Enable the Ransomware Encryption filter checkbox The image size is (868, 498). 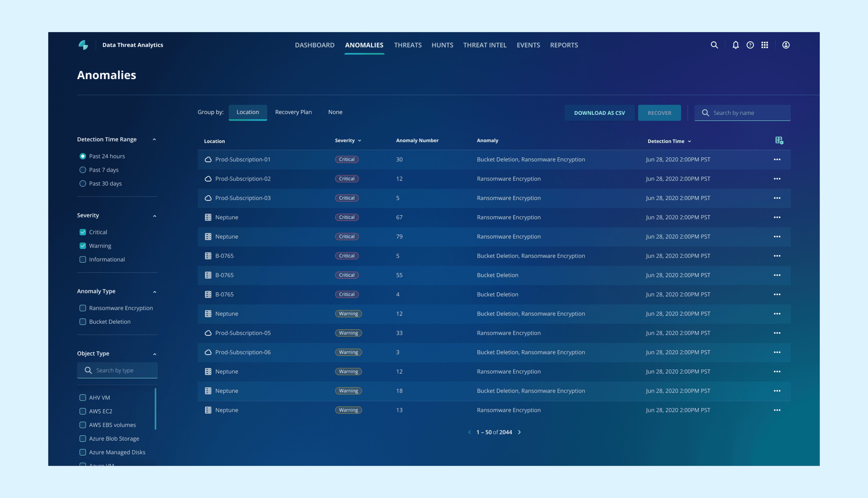(x=83, y=308)
